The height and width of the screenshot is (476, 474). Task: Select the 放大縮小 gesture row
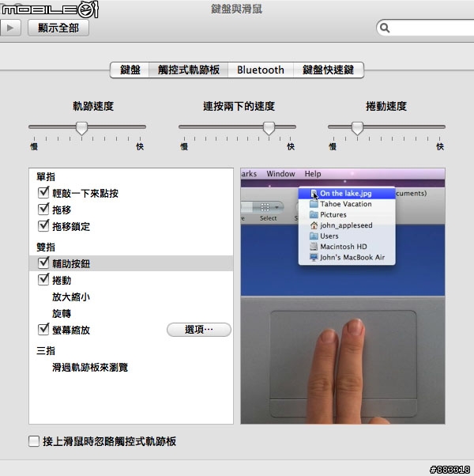(131, 297)
